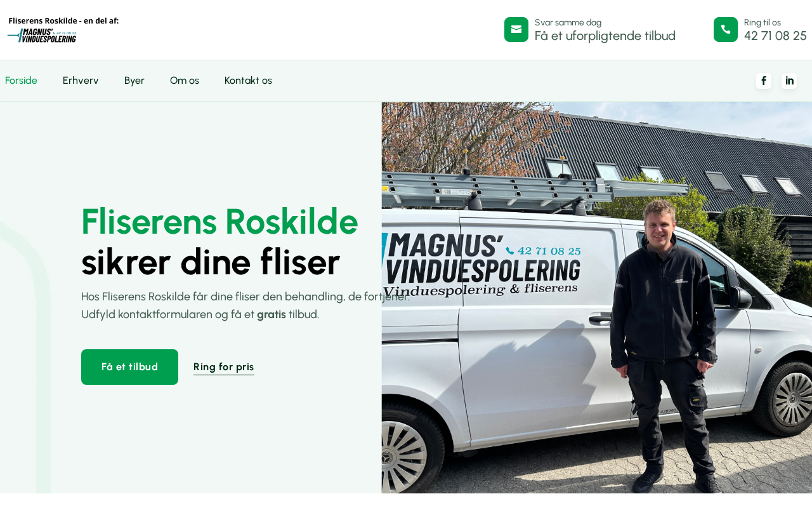
Task: Click 'Få et uforpligtende tilbud' header link
Action: [605, 36]
